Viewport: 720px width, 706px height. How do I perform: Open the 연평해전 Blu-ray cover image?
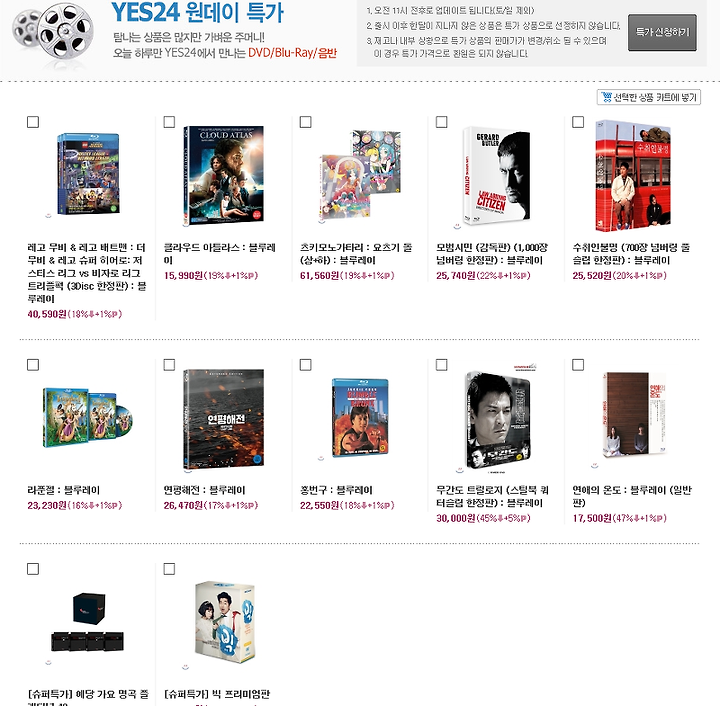pos(224,419)
